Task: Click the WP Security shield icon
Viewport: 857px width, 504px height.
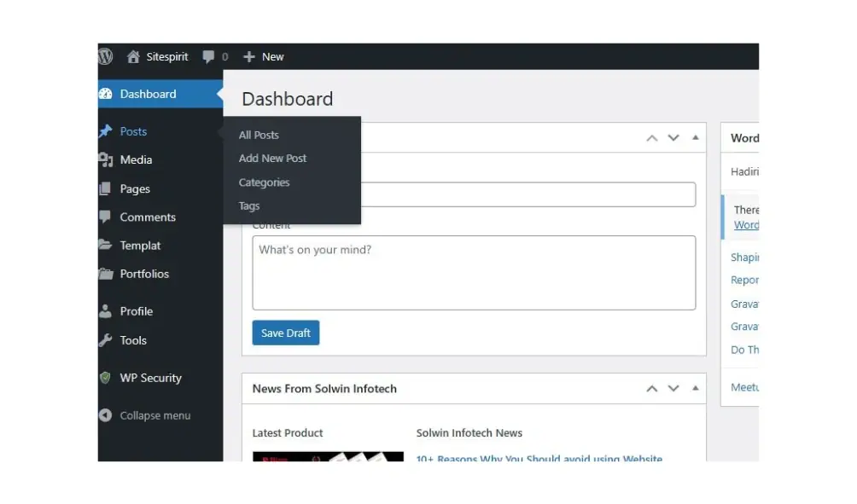Action: tap(106, 378)
